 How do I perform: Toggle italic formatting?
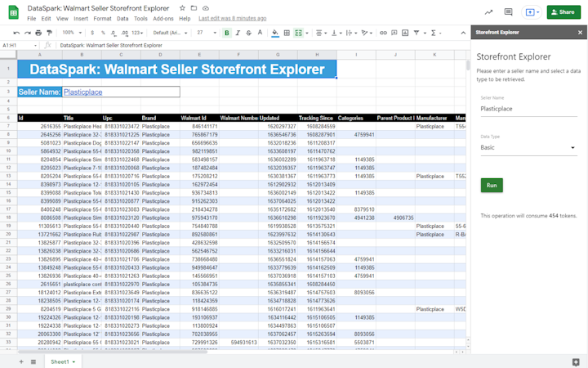(x=238, y=33)
